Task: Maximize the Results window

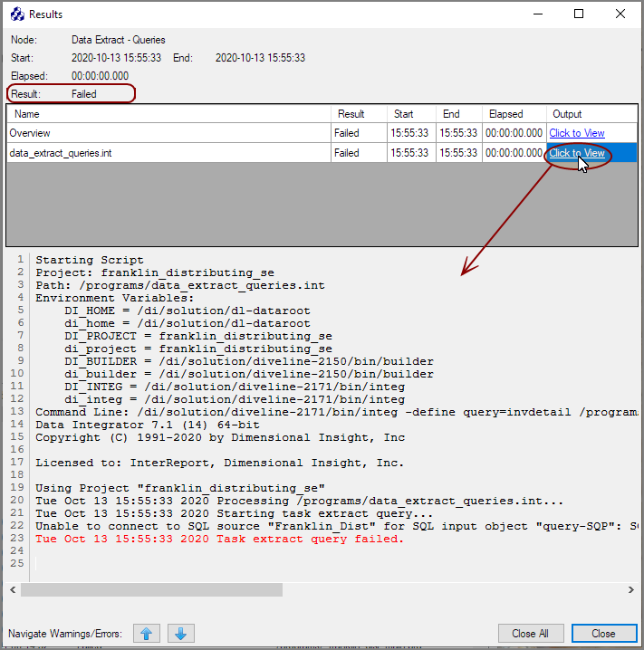Action: [579, 14]
